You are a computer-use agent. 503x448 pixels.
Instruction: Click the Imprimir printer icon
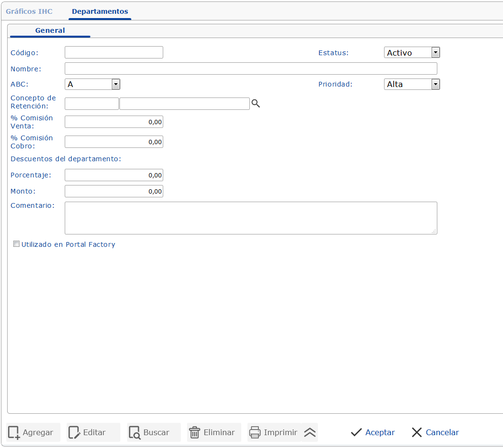(x=255, y=432)
